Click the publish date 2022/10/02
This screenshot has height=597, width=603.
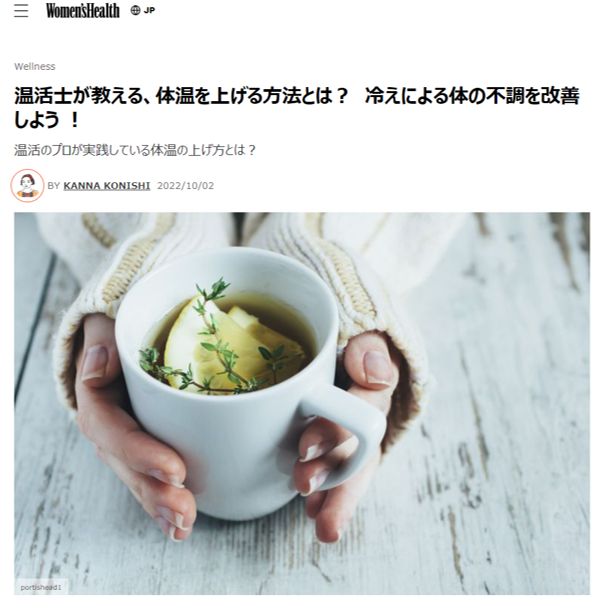(185, 186)
